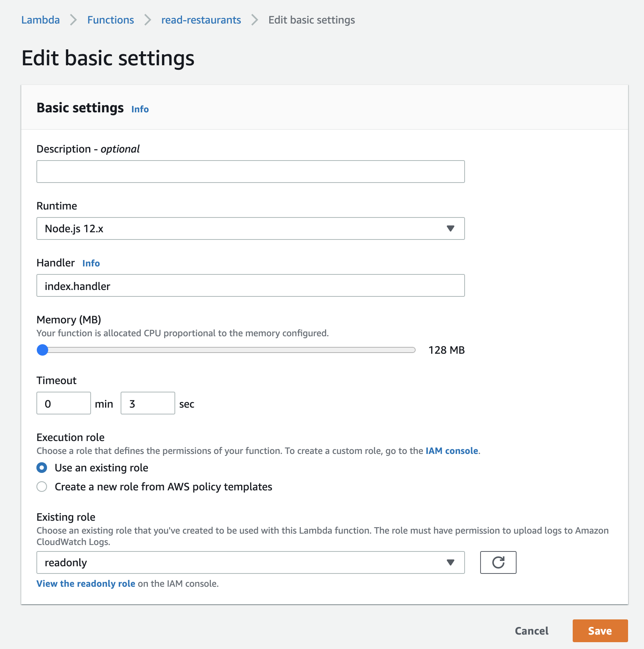View the readonly role on IAM console
This screenshot has width=644, height=649.
(x=85, y=583)
